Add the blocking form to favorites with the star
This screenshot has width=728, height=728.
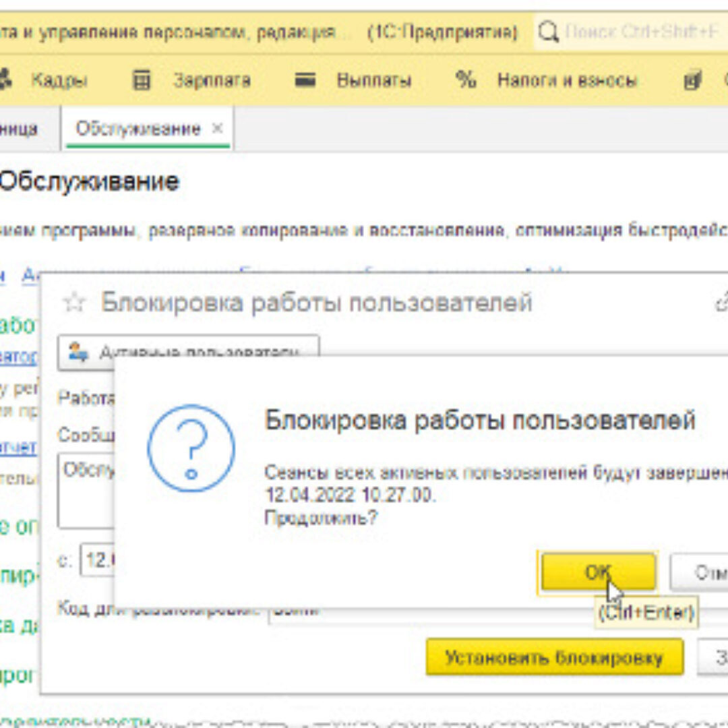coord(73,303)
